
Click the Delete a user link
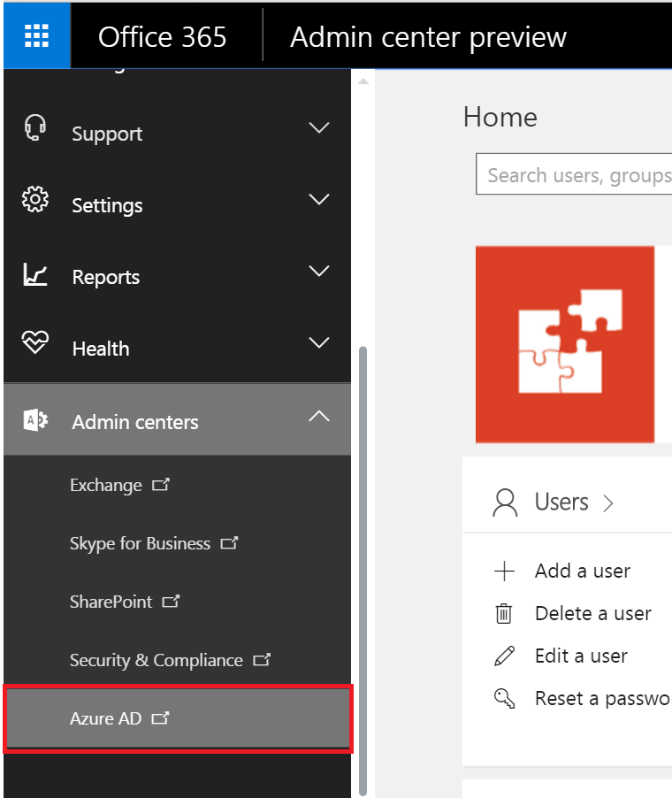point(593,613)
